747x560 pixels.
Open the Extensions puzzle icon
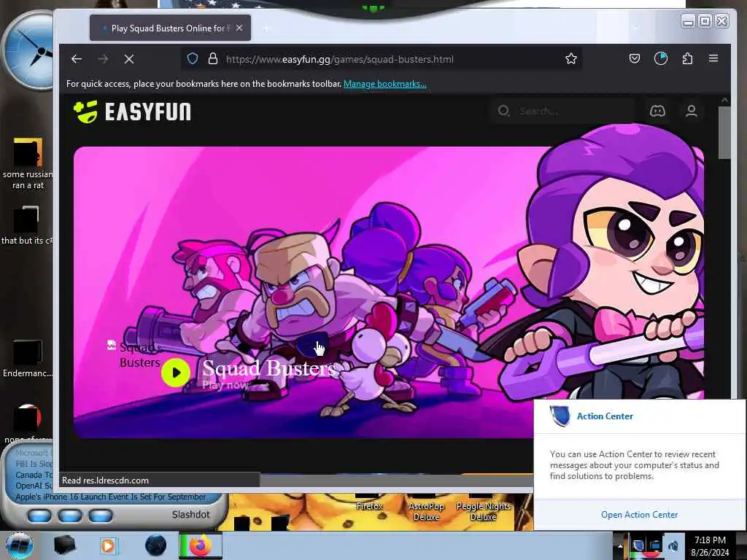pos(687,58)
